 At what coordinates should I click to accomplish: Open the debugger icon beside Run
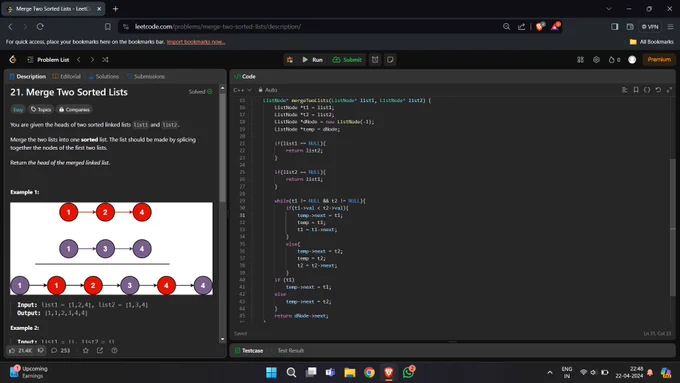coord(290,59)
